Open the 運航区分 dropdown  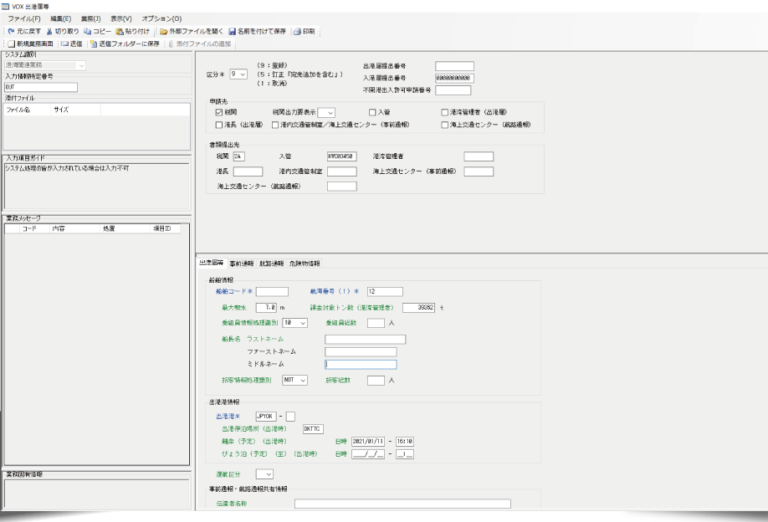265,474
